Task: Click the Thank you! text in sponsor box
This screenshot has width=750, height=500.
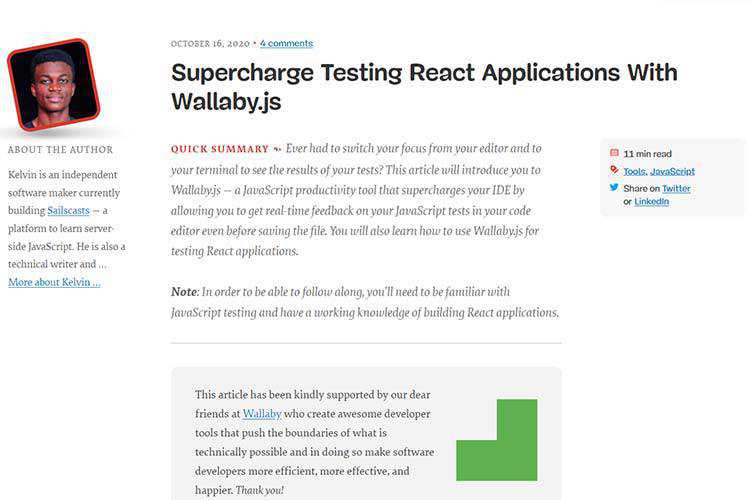Action: click(x=261, y=490)
